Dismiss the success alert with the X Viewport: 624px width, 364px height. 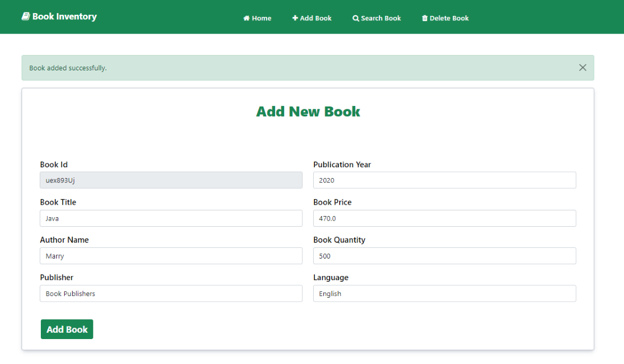coord(583,67)
